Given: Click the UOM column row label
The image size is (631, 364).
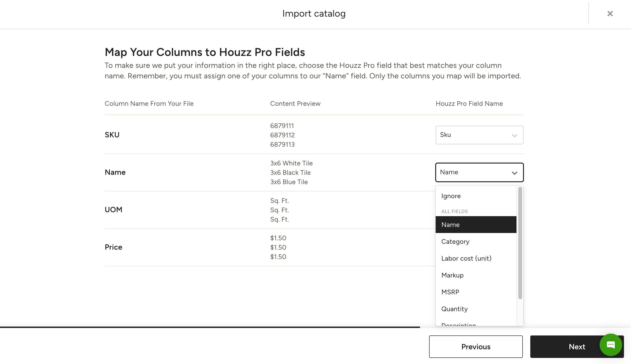Looking at the screenshot, I should tap(113, 210).
